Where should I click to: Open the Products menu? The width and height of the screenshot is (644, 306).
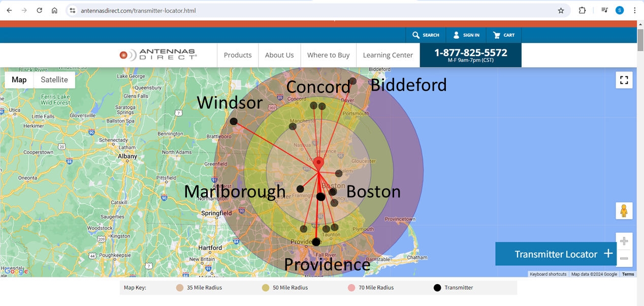[238, 55]
